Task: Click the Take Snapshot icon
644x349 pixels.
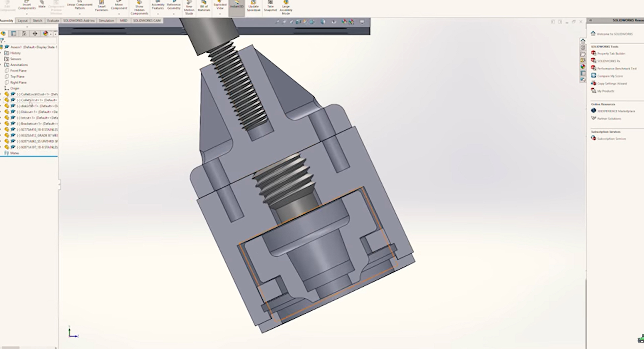Action: 270,6
